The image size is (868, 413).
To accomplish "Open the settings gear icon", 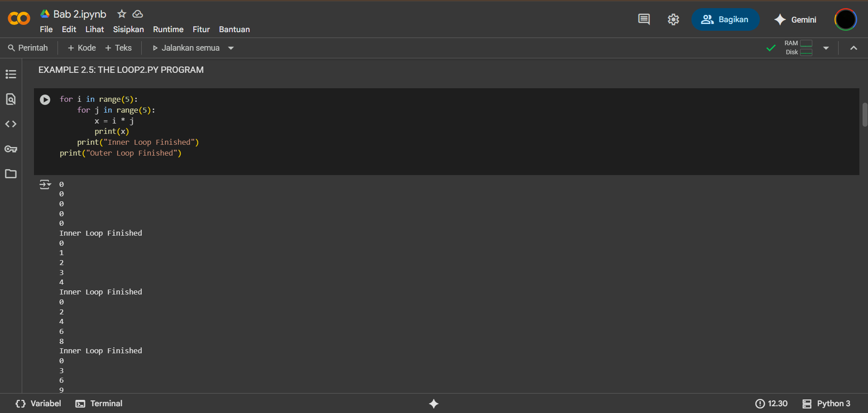I will pyautogui.click(x=673, y=19).
